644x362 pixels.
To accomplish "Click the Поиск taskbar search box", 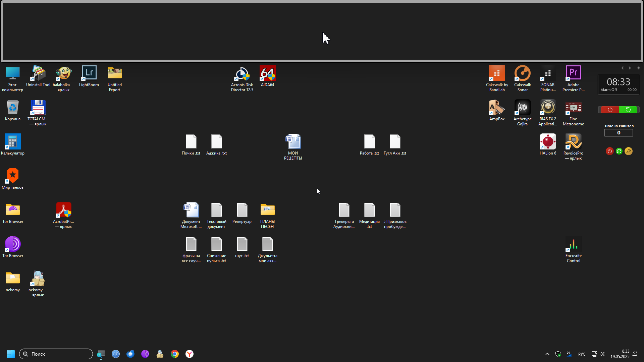I will 56,354.
